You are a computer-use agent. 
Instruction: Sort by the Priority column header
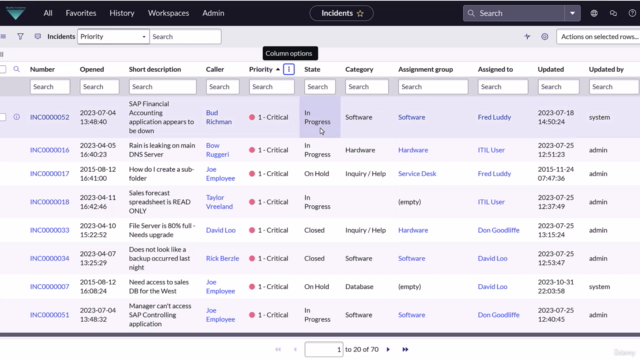(x=260, y=69)
